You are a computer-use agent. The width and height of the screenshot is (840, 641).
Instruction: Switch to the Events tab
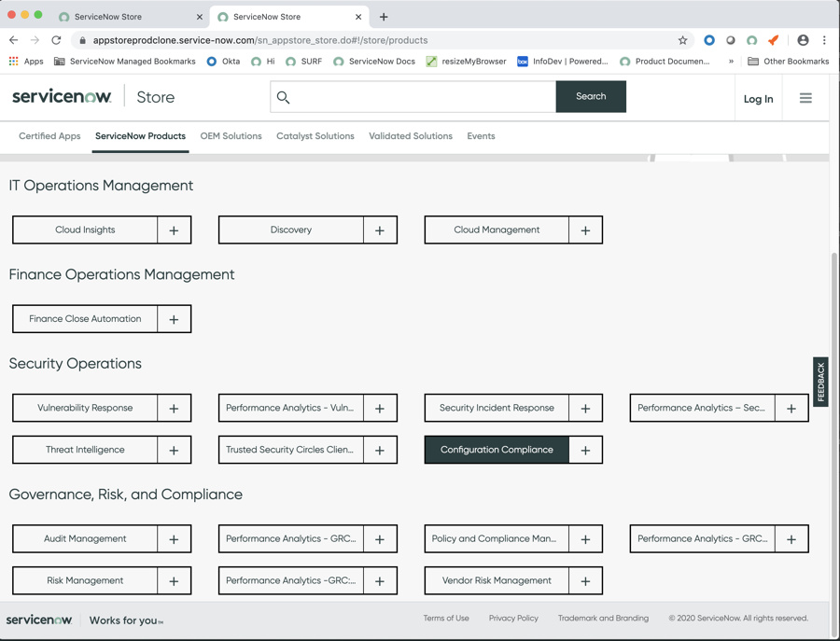coord(481,136)
